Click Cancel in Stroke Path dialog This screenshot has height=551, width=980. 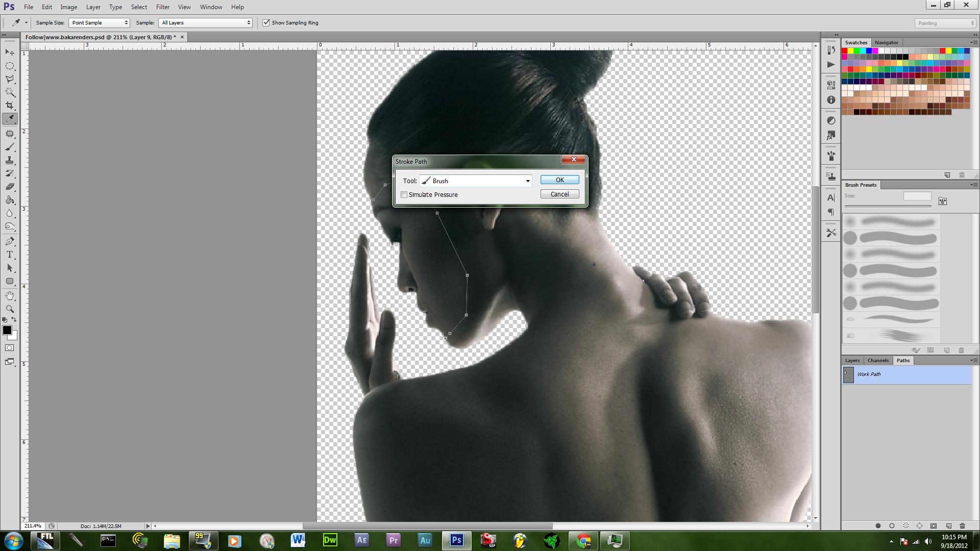click(559, 194)
